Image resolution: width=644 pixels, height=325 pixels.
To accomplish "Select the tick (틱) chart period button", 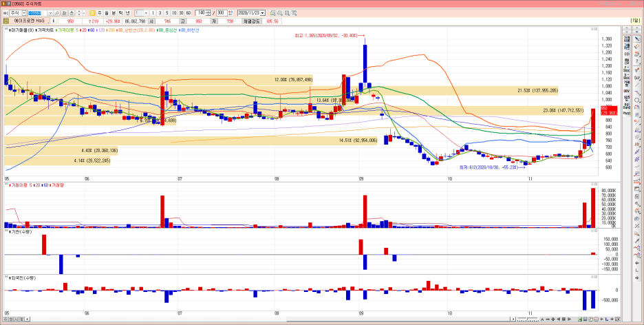I will (120, 12).
